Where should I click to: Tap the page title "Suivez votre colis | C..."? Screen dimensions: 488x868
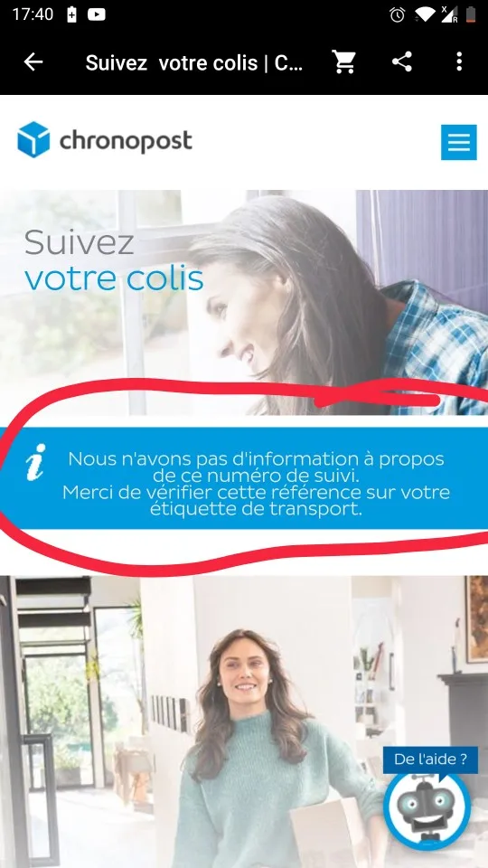click(x=194, y=62)
